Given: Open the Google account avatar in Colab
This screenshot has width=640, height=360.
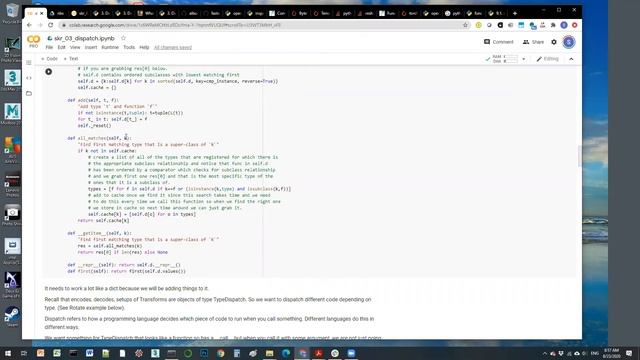Looking at the screenshot, I should click(x=569, y=42).
